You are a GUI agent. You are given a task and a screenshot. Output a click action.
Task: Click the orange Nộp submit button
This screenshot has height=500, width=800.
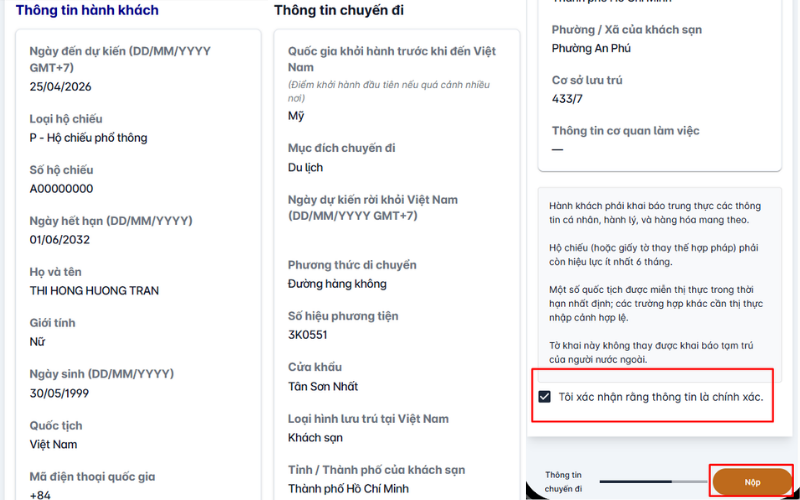(752, 482)
